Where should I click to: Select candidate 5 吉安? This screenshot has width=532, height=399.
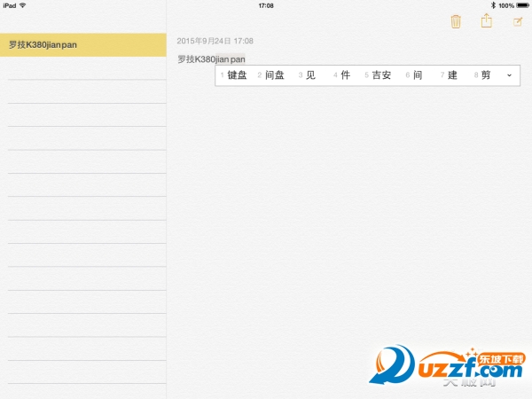378,75
